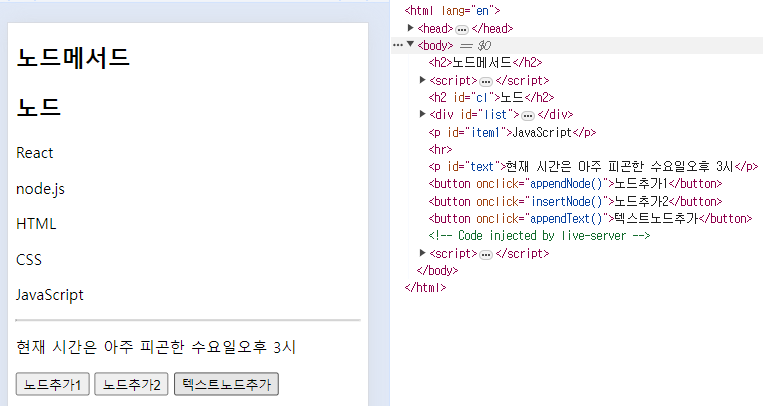Screen dimensions: 763x406
Task: Expand the last script element before </body>
Action: [422, 253]
